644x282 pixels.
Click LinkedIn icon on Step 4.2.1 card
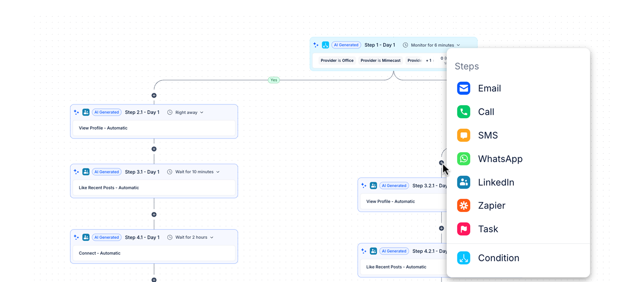point(373,251)
